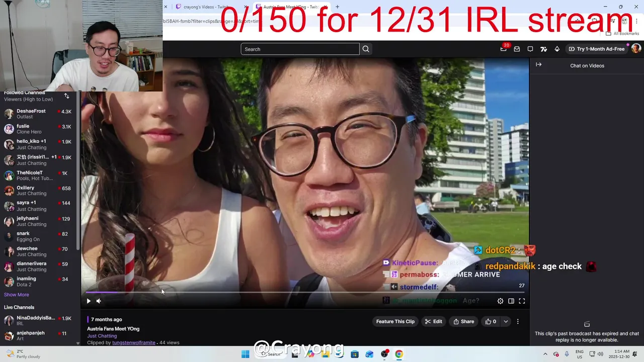Open the Just Chatting category link
The image size is (644, 362).
point(102,336)
